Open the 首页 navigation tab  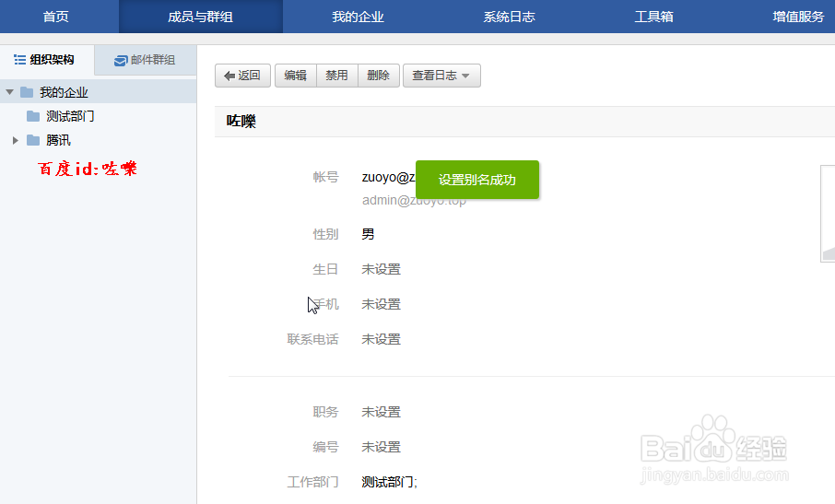click(x=56, y=17)
